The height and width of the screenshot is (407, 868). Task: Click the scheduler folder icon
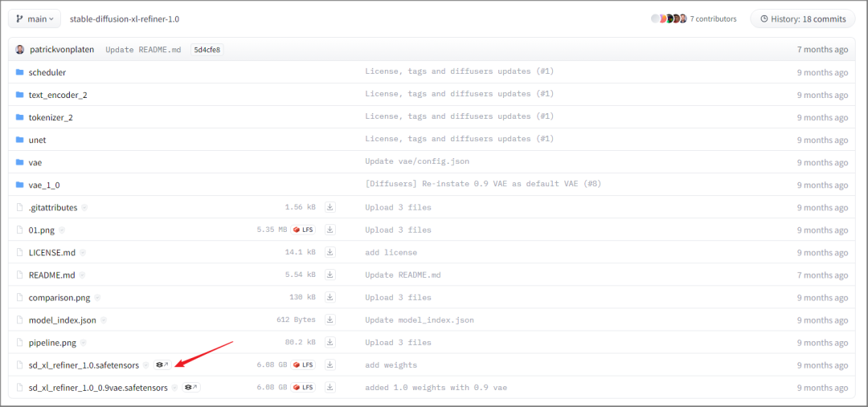click(x=20, y=72)
